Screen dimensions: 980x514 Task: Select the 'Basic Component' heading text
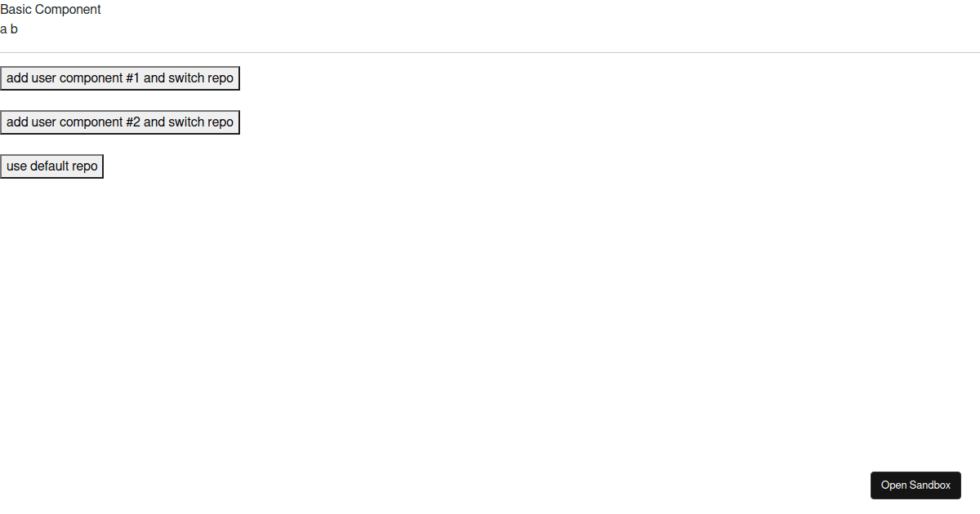[50, 10]
